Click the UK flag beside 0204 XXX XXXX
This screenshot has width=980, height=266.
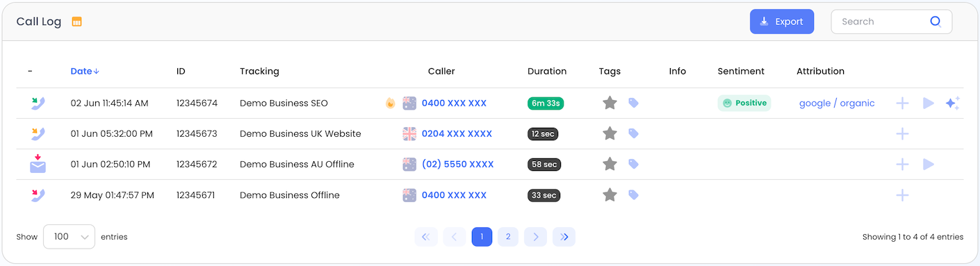click(x=409, y=133)
